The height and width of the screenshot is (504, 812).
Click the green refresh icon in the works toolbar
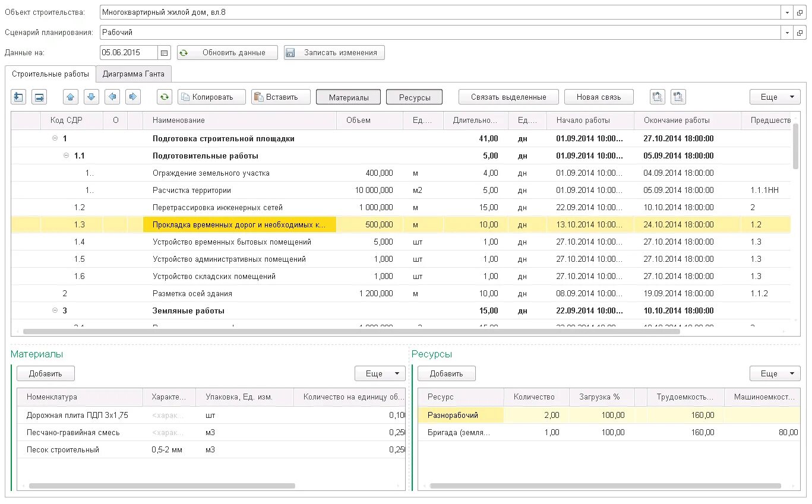point(165,97)
